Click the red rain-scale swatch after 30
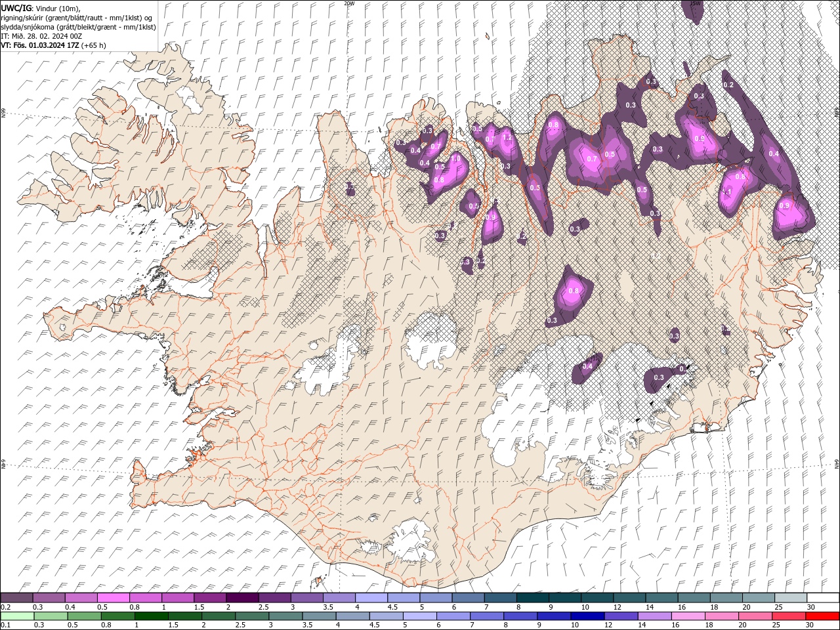 coord(822,616)
